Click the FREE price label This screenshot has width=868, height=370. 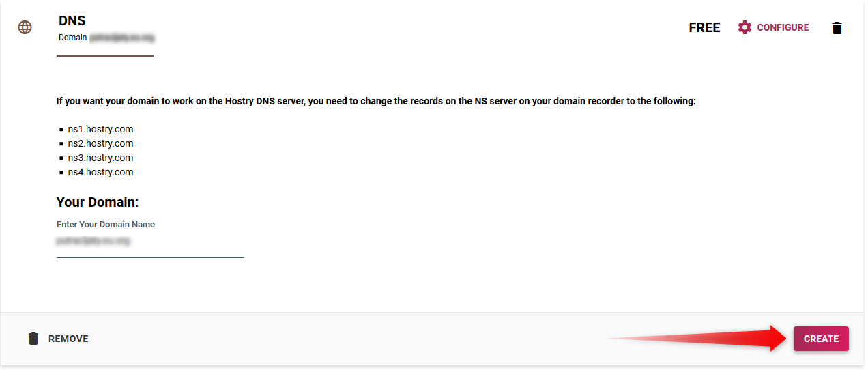click(704, 28)
